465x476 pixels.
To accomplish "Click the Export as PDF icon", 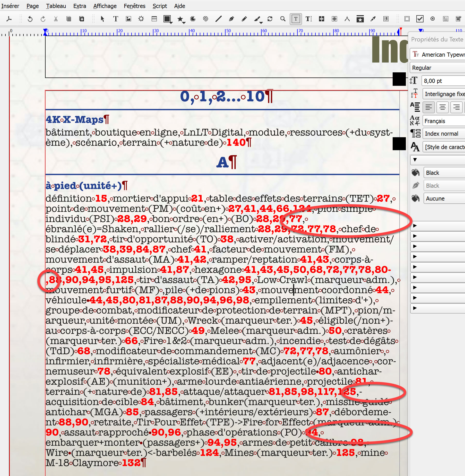I will point(9,19).
